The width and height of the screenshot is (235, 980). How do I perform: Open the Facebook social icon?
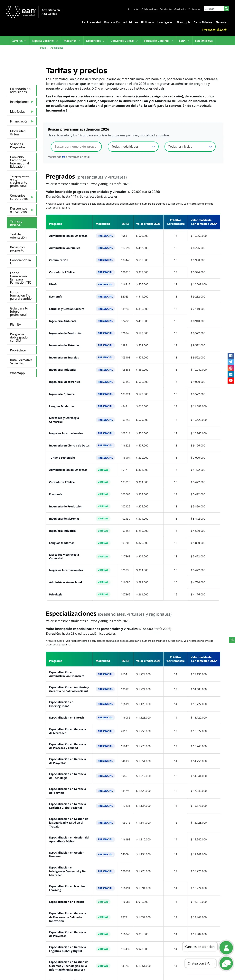tap(231, 356)
